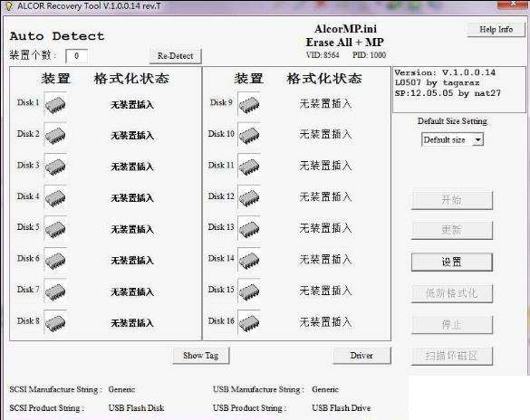Click the Disk 12 label
The image size is (530, 420).
point(221,196)
